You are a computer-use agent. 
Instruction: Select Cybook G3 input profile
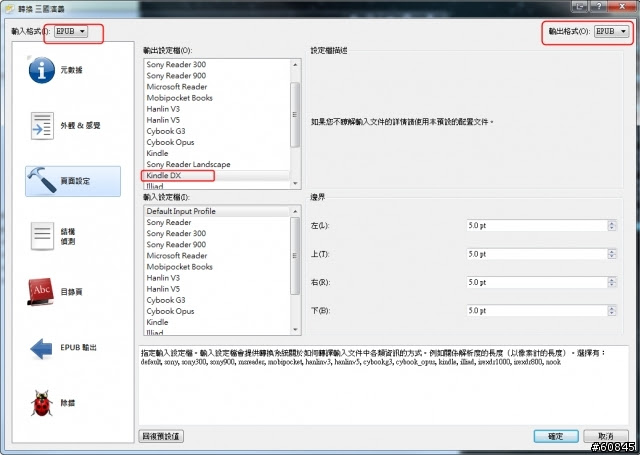tap(217, 300)
